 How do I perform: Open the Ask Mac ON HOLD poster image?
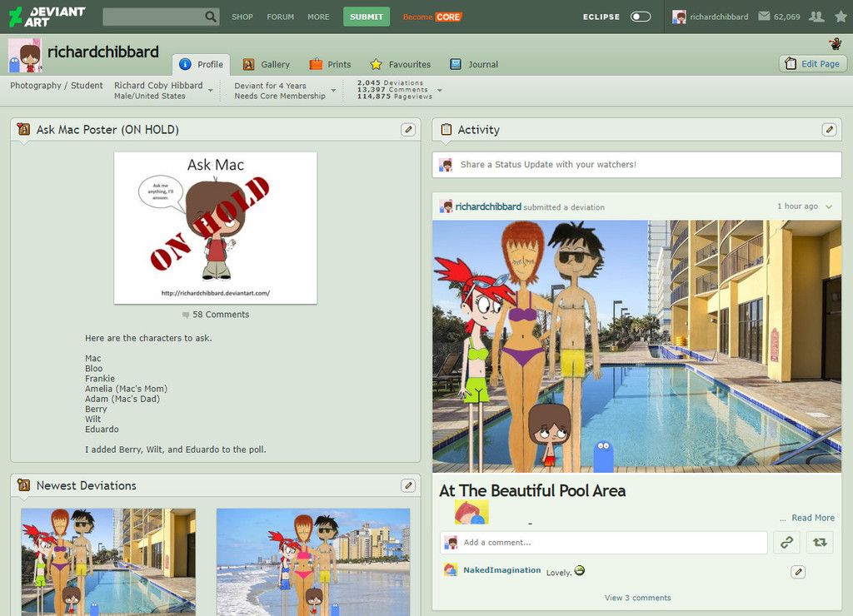(216, 228)
